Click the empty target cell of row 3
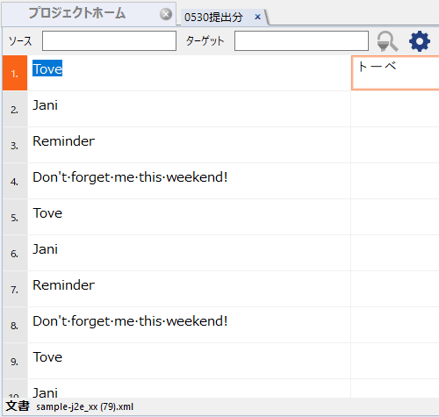 click(x=395, y=145)
